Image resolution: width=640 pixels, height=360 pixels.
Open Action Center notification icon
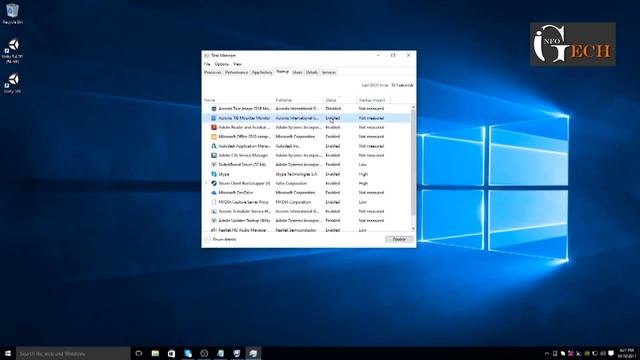click(x=611, y=353)
